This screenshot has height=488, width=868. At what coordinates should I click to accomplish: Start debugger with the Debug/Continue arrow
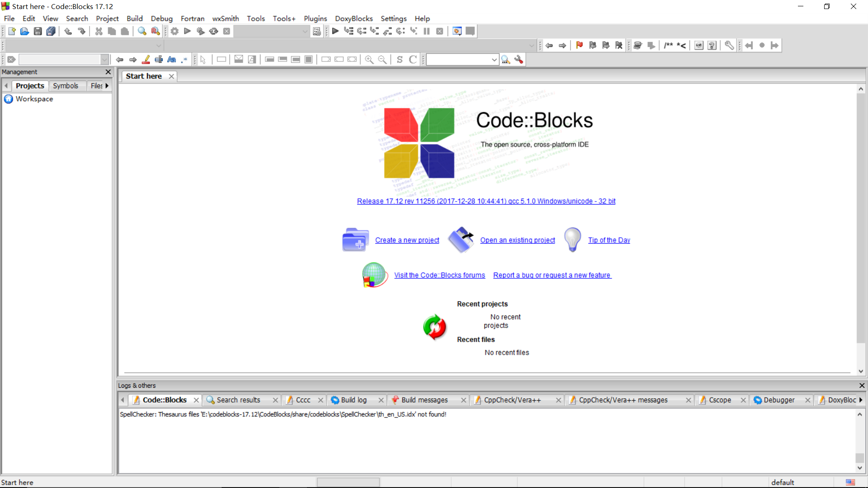(335, 31)
